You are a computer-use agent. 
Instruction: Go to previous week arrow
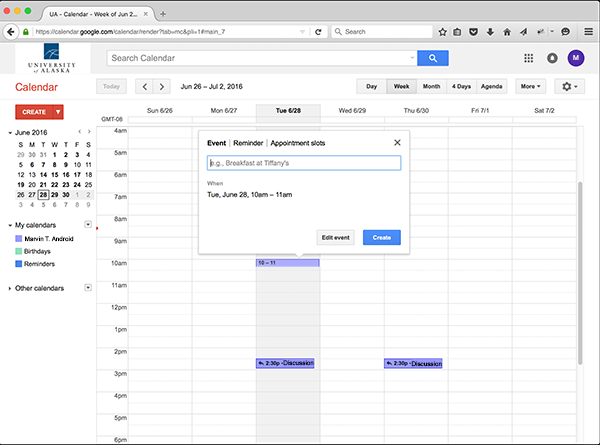pyautogui.click(x=144, y=87)
